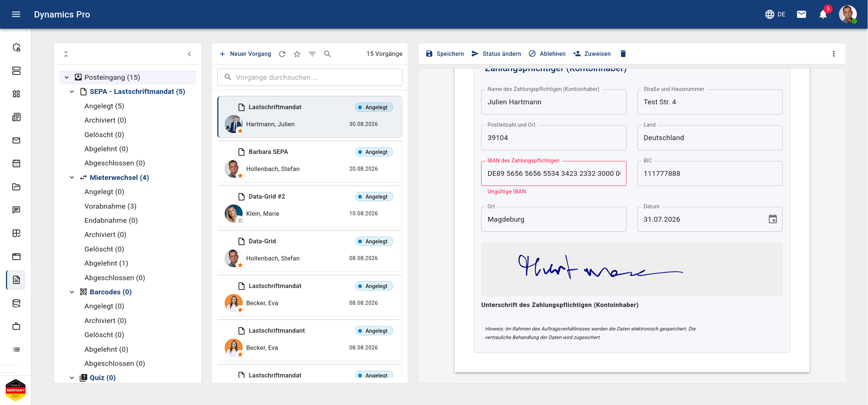Change language via DE globe selector
The height and width of the screenshot is (405, 868).
click(x=775, y=14)
